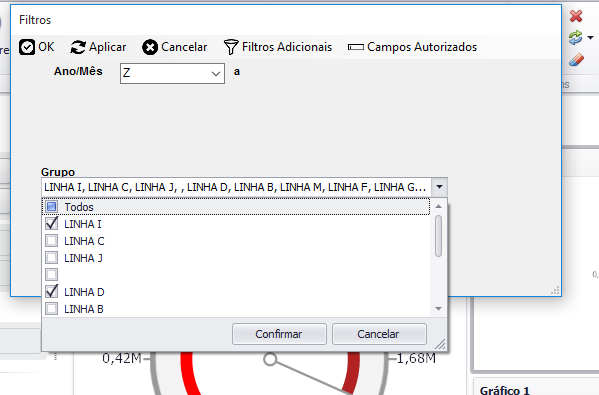Click the green refresh arrows icon
The image size is (599, 395).
[x=575, y=38]
